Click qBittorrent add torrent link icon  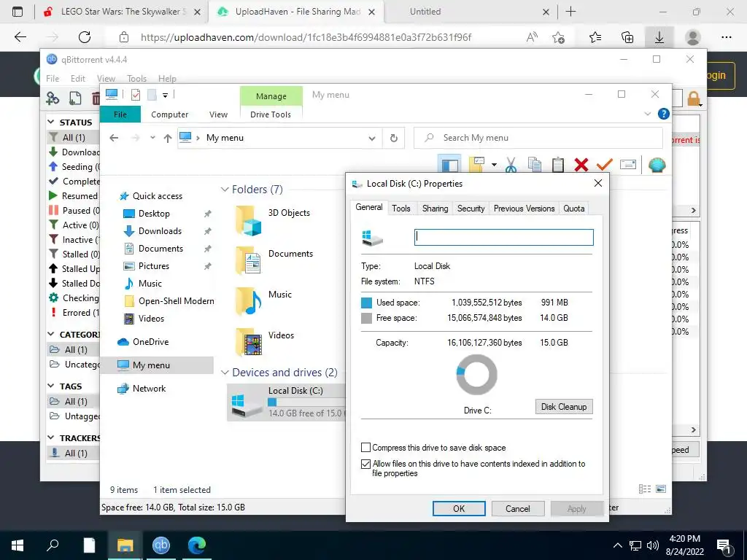[x=53, y=98]
